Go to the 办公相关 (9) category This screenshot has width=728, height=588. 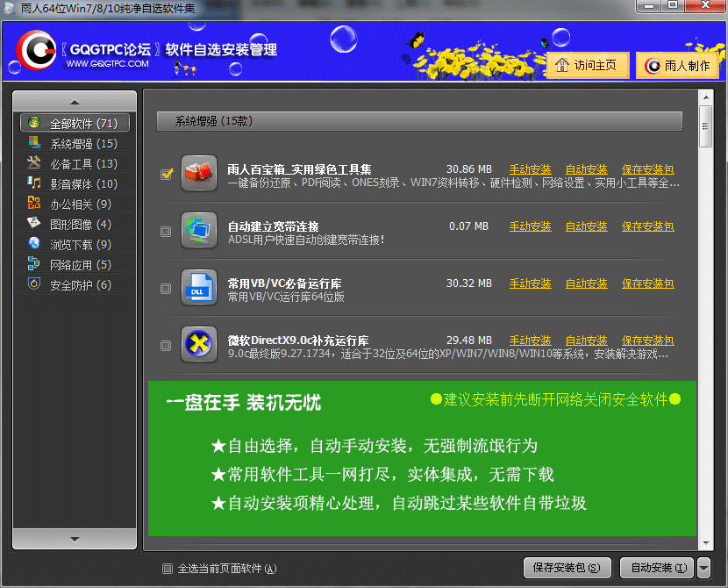pos(75,204)
